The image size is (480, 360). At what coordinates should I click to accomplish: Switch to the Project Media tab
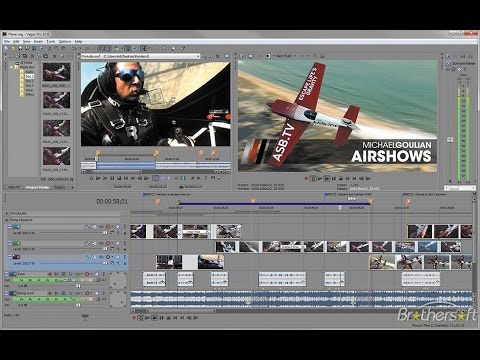[x=37, y=187]
